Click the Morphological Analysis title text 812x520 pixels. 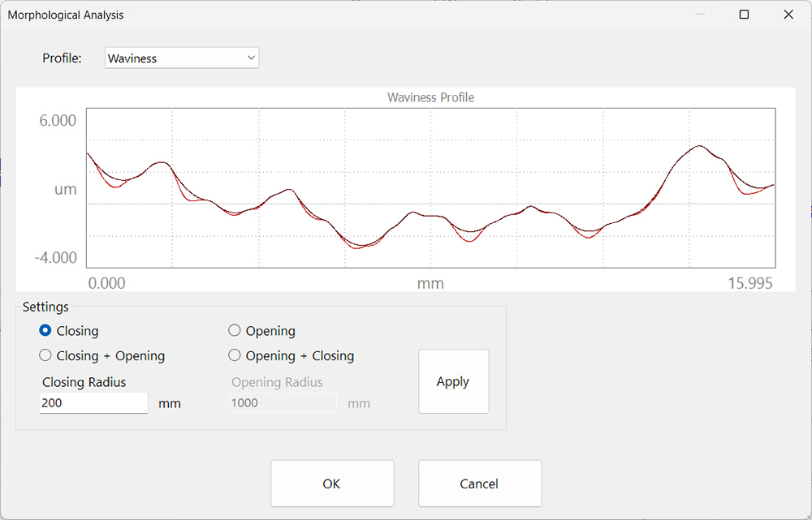[66, 15]
